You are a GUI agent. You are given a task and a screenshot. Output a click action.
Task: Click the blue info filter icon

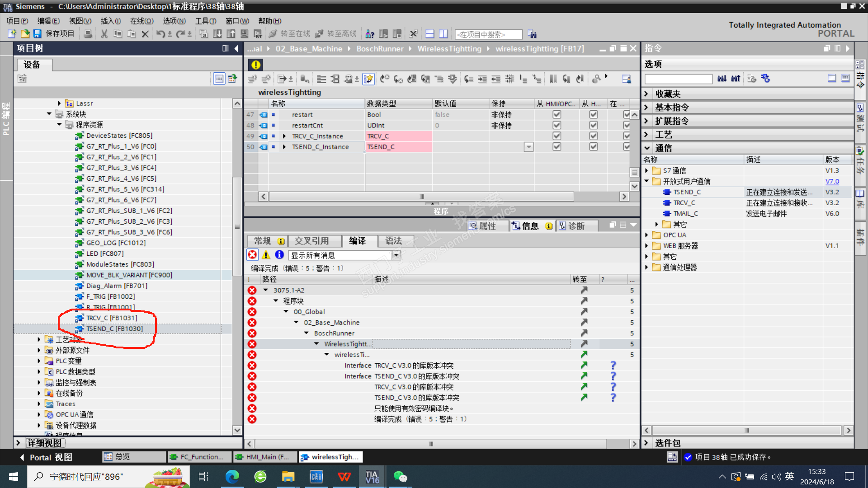pyautogui.click(x=279, y=255)
